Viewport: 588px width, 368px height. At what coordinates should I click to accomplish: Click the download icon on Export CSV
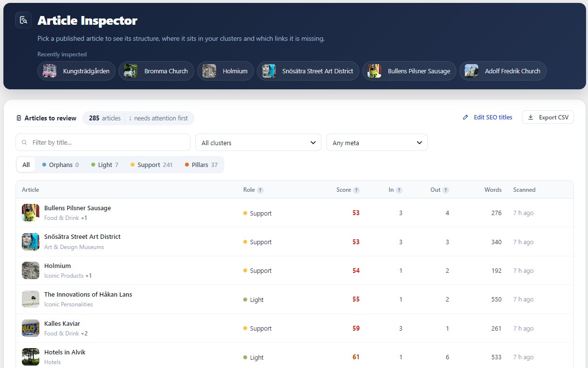(531, 117)
